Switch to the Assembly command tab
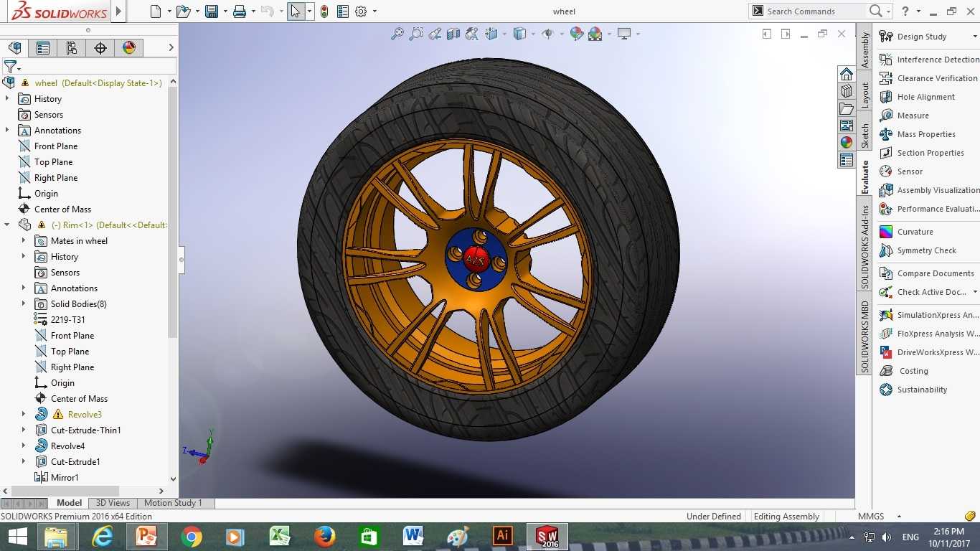Viewport: 980px width, 551px height. pyautogui.click(x=865, y=50)
